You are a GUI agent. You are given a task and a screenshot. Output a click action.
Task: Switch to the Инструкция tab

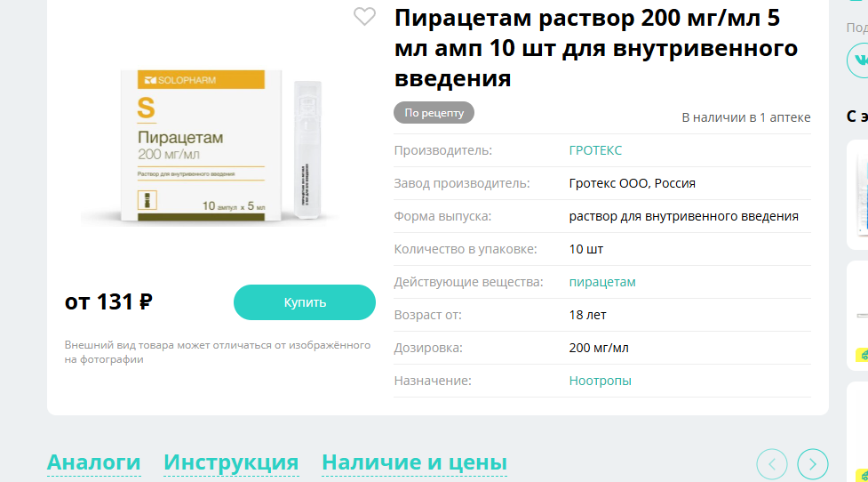[231, 462]
